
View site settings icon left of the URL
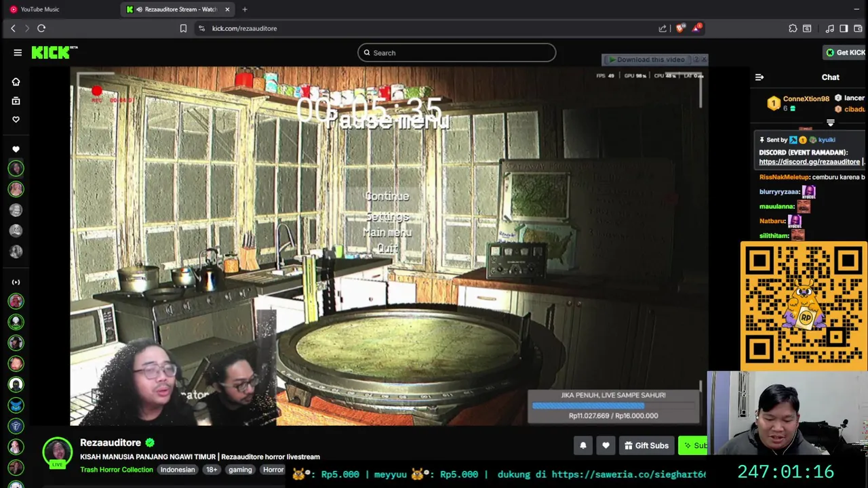tap(201, 28)
